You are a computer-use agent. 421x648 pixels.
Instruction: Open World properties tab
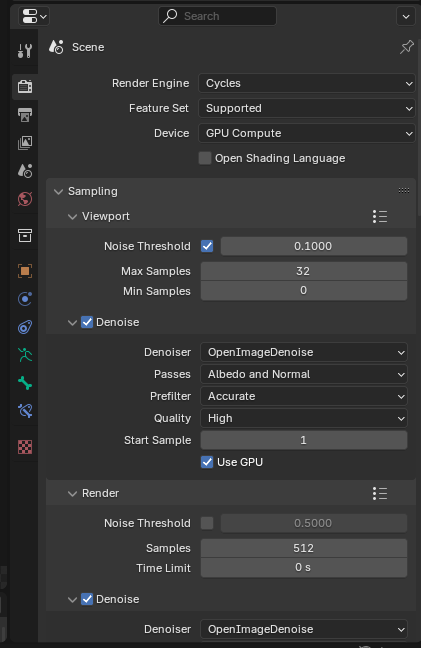25,199
